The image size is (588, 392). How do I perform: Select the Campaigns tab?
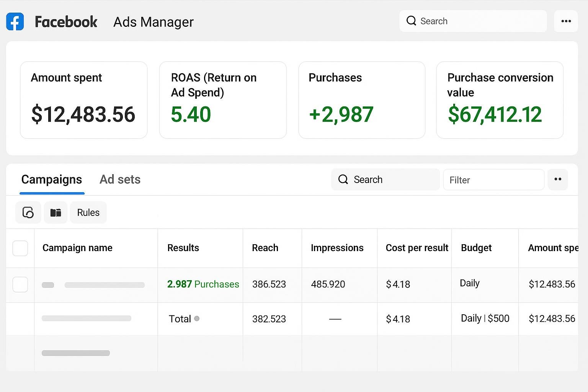pos(52,180)
